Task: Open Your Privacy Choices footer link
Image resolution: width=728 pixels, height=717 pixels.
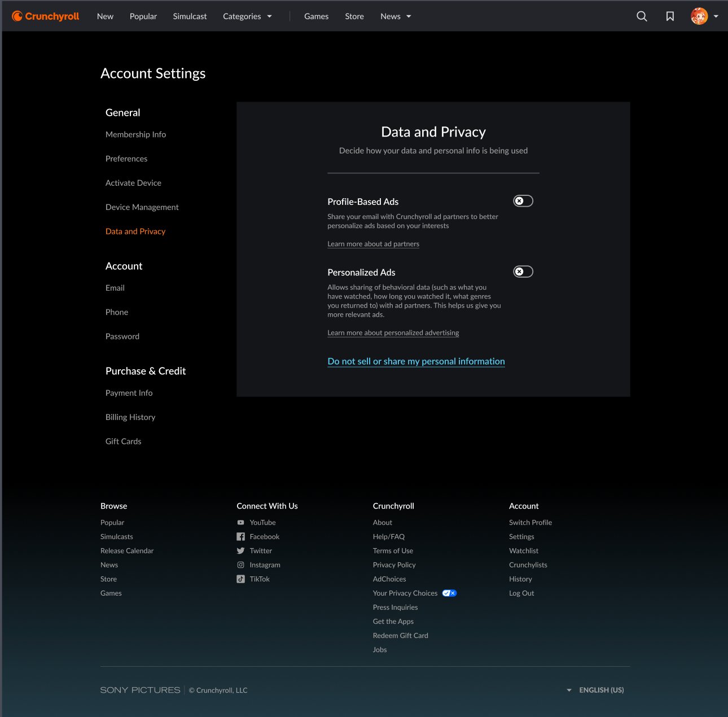Action: 405,593
